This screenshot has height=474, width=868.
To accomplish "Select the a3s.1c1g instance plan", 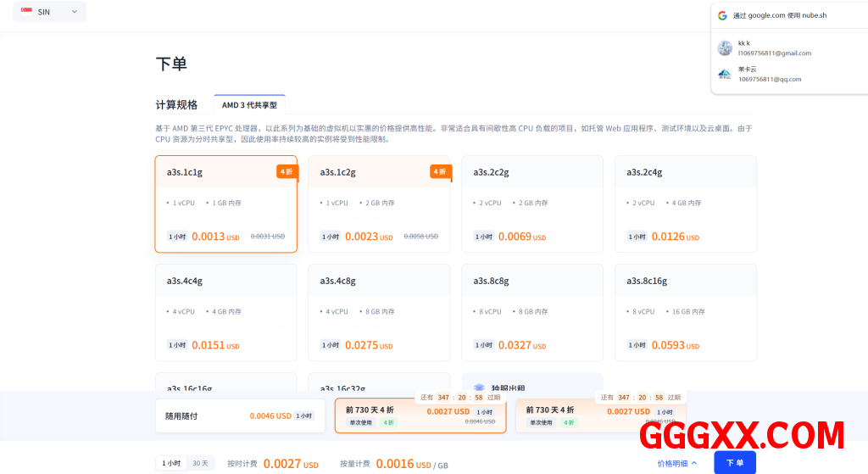I will pos(225,204).
